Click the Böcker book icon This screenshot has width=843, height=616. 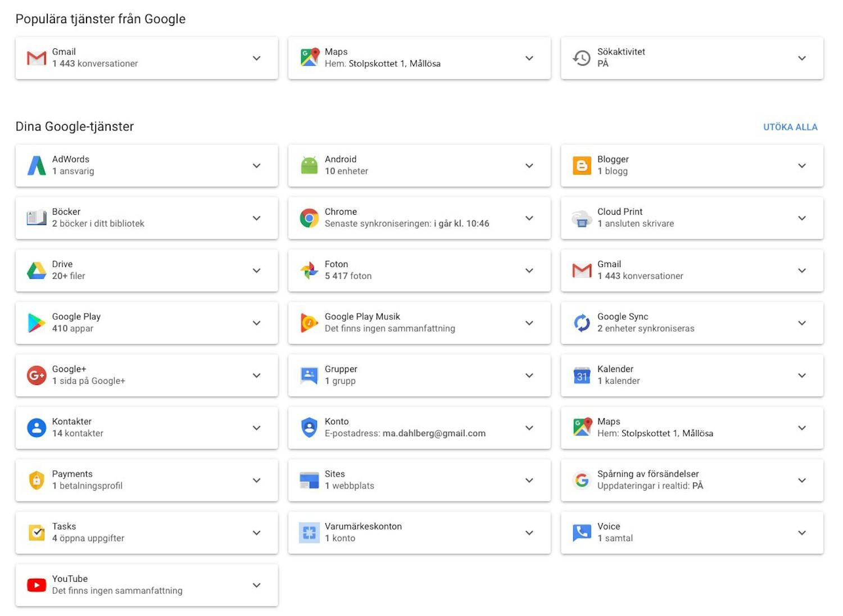[x=37, y=218]
